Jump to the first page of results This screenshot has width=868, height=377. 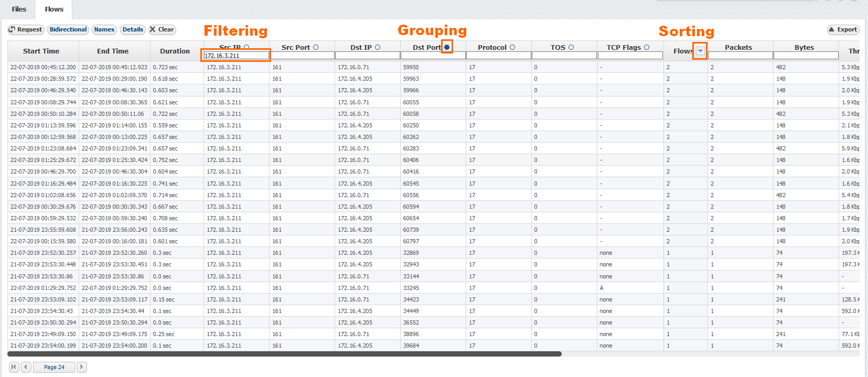(x=14, y=367)
